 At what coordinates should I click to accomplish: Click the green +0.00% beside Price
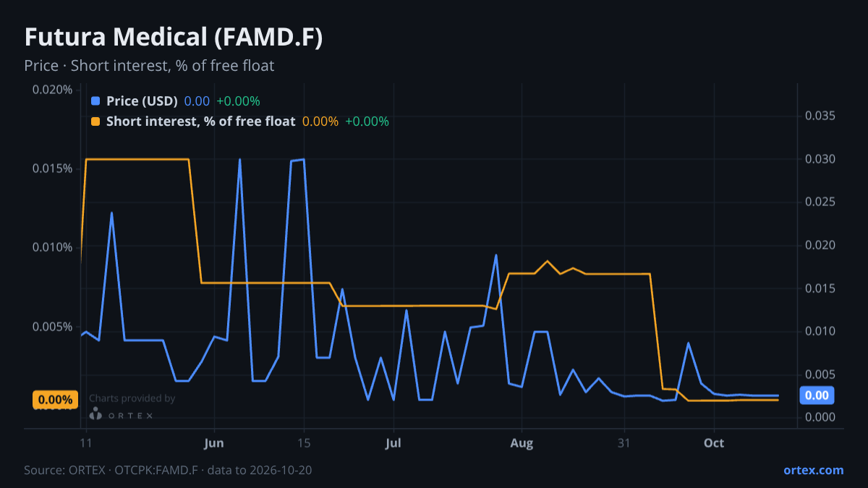(238, 101)
